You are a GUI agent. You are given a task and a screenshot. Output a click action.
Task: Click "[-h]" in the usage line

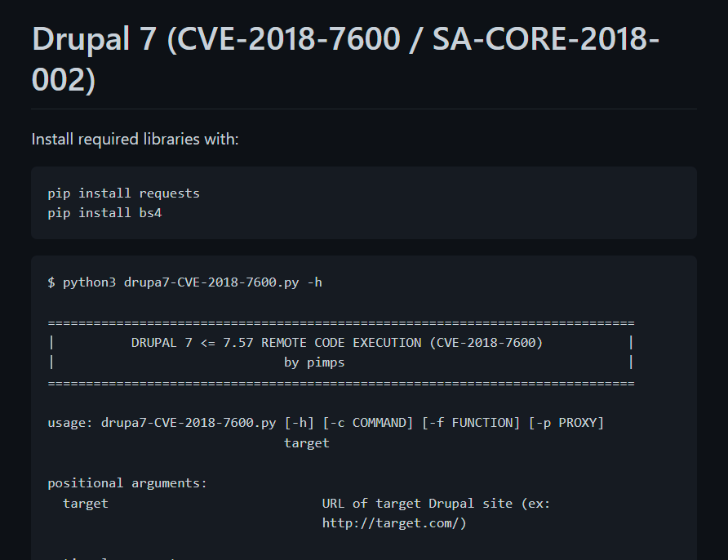(300, 423)
